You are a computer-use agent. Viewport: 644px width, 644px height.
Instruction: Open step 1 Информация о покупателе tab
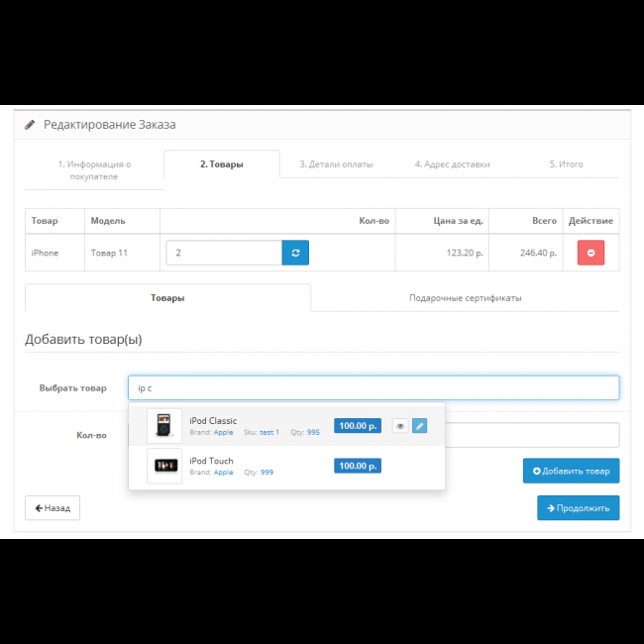tap(94, 169)
